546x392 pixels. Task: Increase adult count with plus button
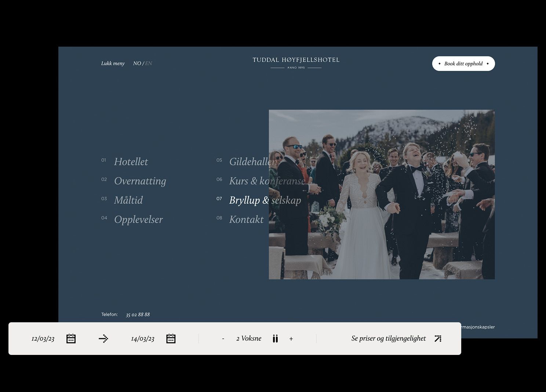pyautogui.click(x=291, y=339)
